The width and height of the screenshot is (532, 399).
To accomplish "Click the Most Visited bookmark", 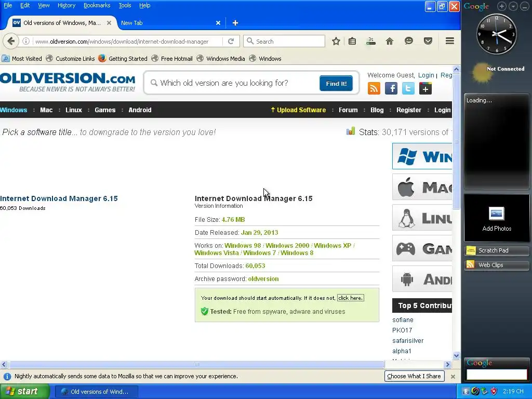I will click(x=22, y=59).
